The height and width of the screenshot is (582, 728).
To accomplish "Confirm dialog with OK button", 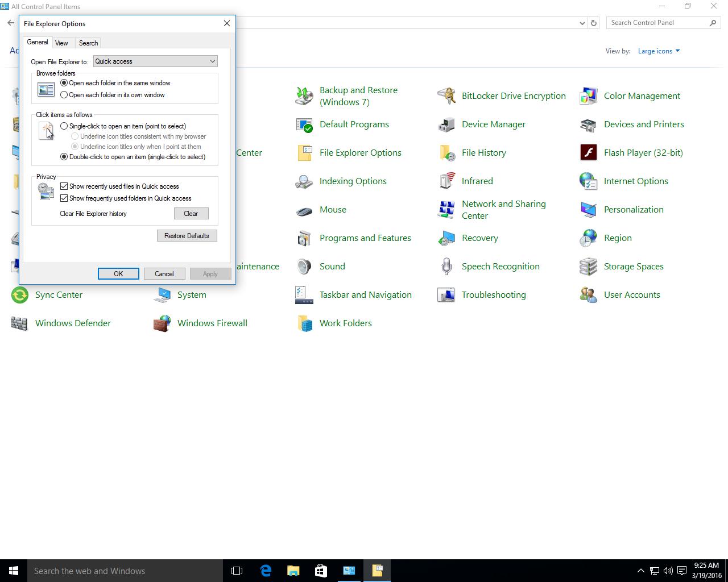I will pyautogui.click(x=118, y=274).
